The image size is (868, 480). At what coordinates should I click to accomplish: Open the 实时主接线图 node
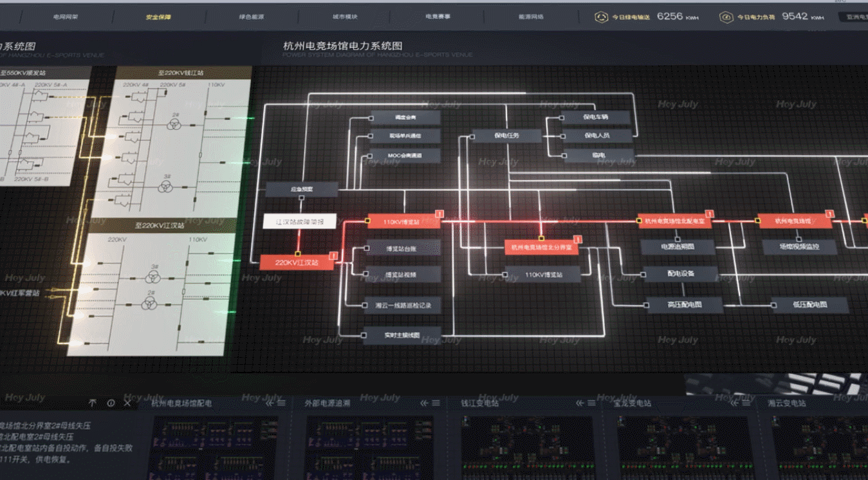pos(403,335)
